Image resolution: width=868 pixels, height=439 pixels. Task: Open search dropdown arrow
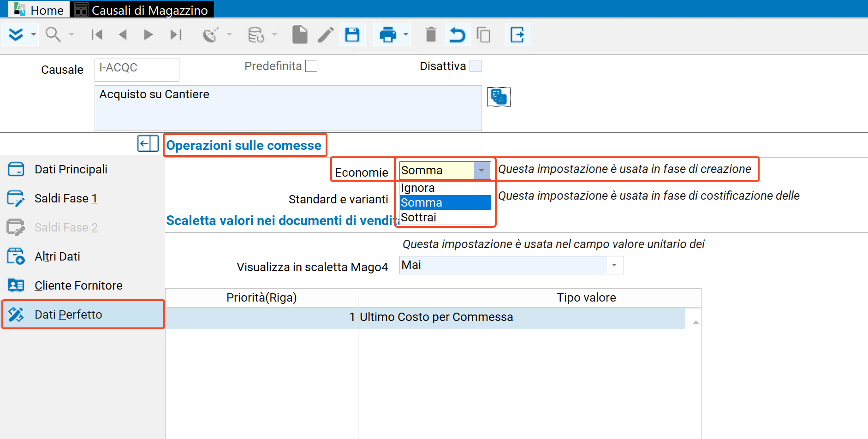pos(71,35)
